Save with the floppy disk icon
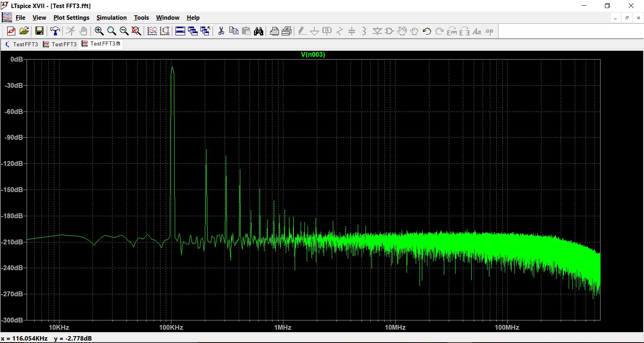644x343 pixels. tap(39, 31)
